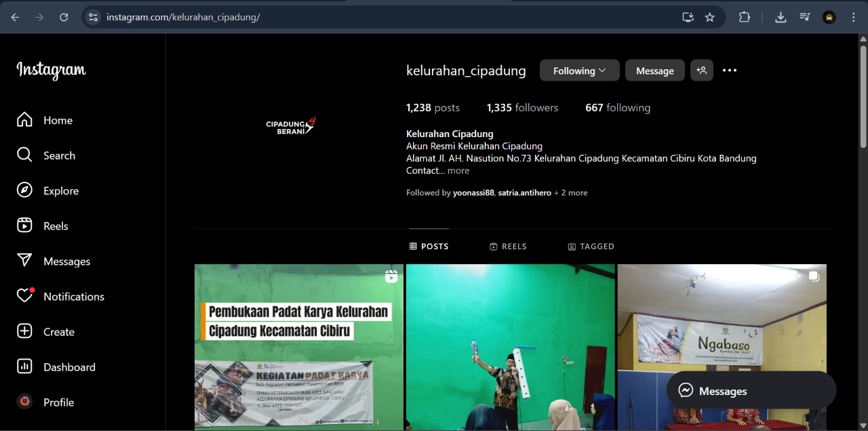
Task: Open Notifications heart icon
Action: (24, 297)
